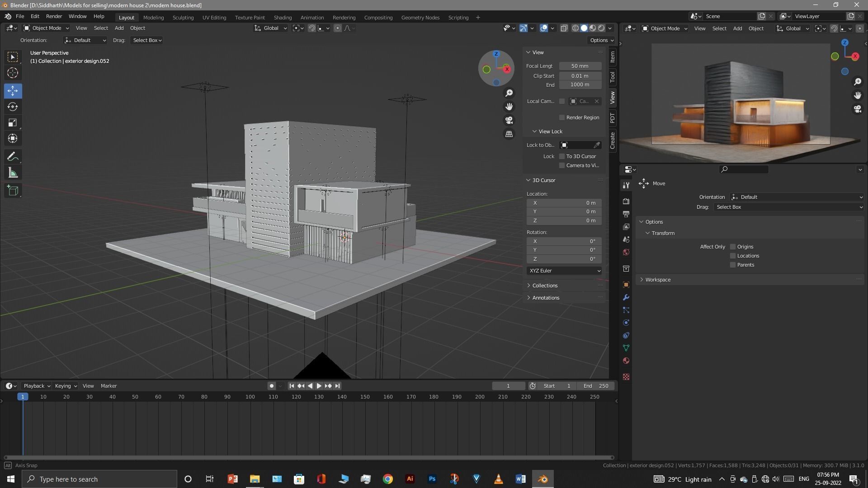Open the Drag Select Box dropdown in header
The height and width of the screenshot is (488, 868).
coord(147,40)
